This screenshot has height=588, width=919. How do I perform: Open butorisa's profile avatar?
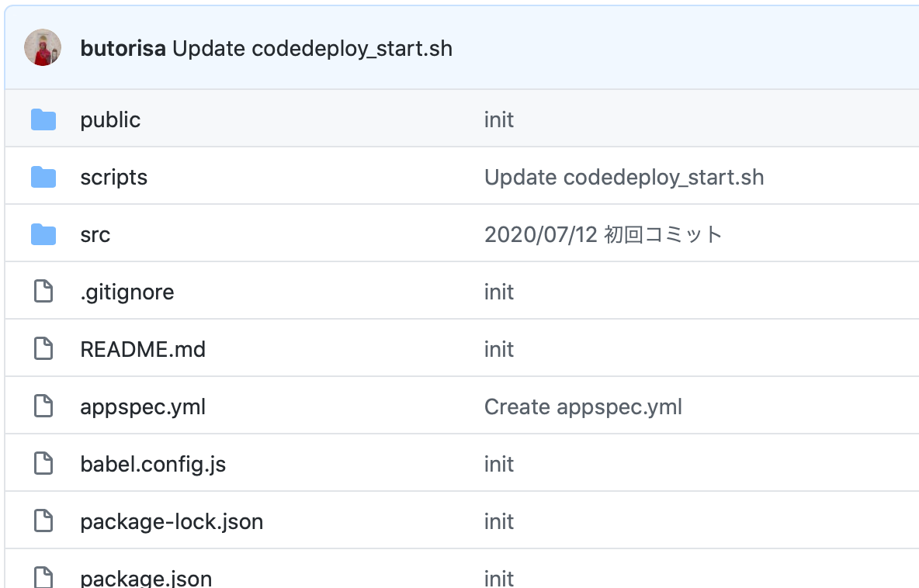[x=43, y=47]
